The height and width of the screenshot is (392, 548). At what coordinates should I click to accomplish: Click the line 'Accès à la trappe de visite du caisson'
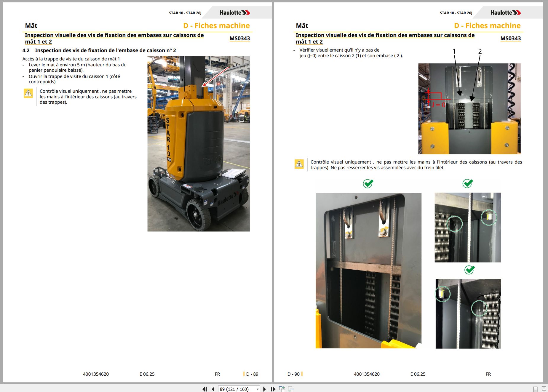pos(71,59)
